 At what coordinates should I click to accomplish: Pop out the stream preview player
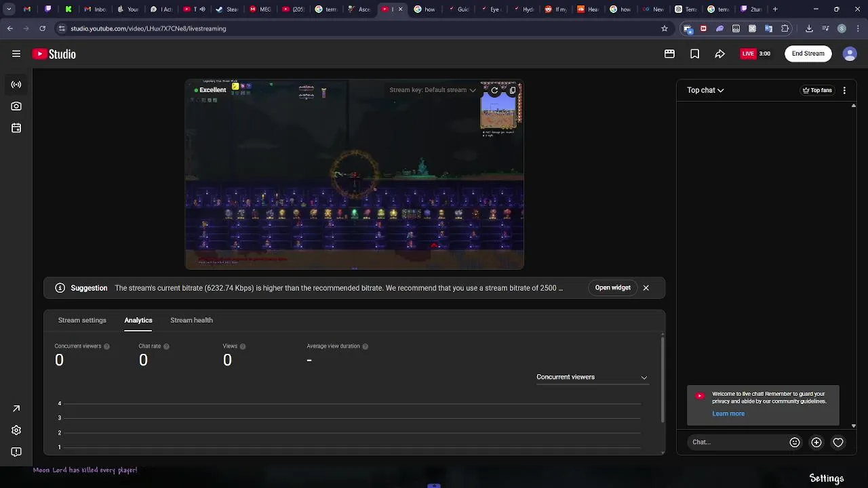pyautogui.click(x=513, y=90)
